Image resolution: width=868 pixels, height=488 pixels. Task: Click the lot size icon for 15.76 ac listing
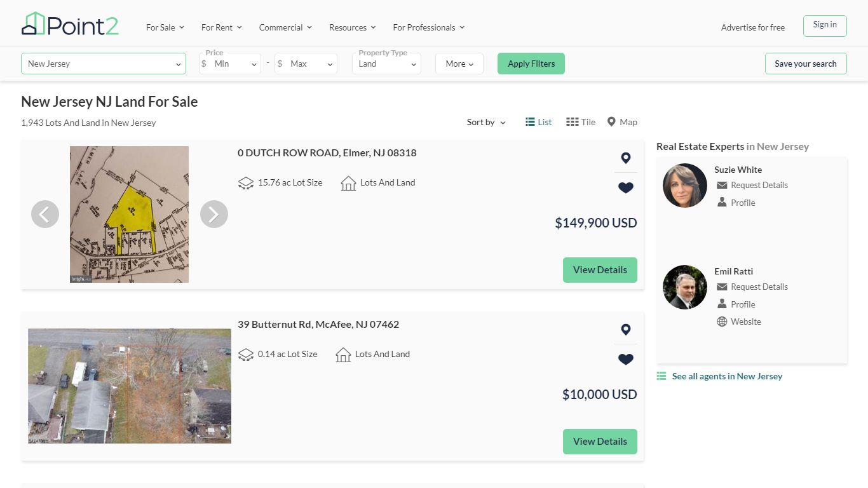pyautogui.click(x=246, y=183)
